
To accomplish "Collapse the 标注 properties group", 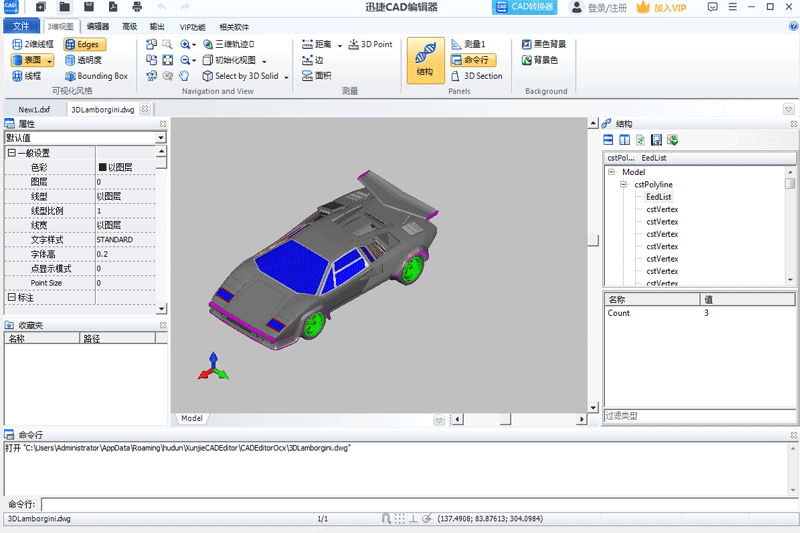I will coord(11,297).
